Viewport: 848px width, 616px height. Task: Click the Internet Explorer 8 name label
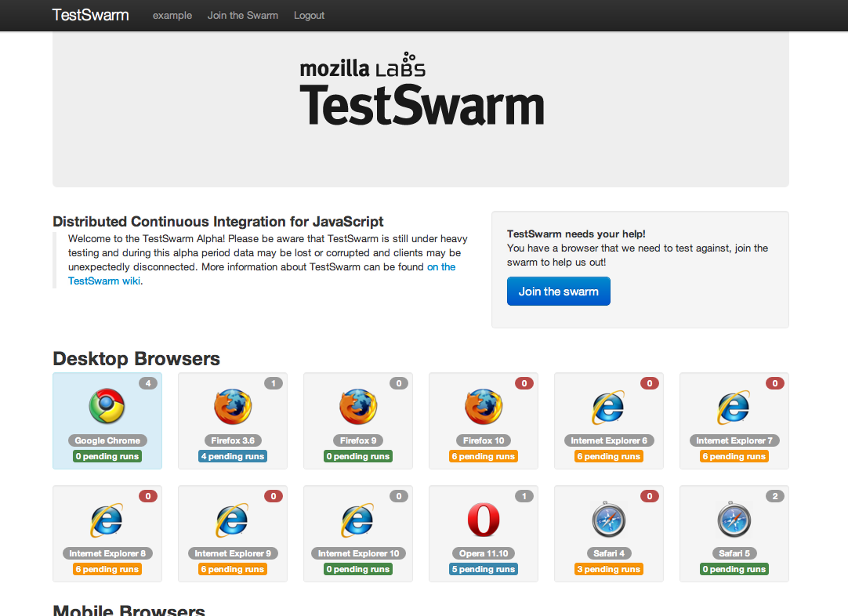107,553
